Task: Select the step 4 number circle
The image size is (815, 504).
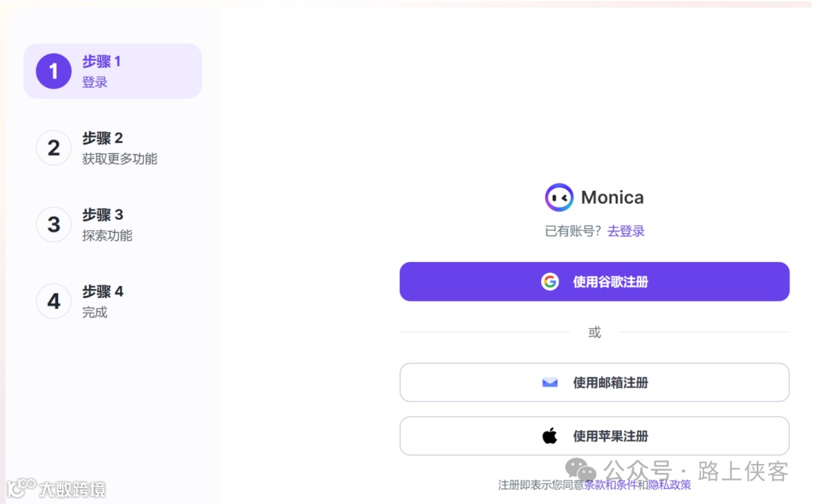Action: 54,301
